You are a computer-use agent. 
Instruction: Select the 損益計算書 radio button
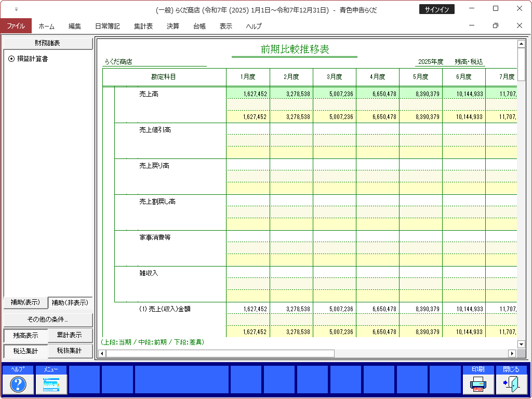coord(11,59)
